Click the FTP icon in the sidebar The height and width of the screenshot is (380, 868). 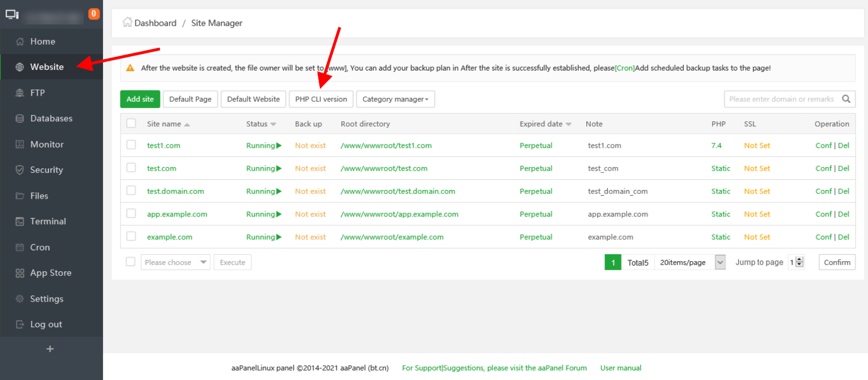point(20,93)
